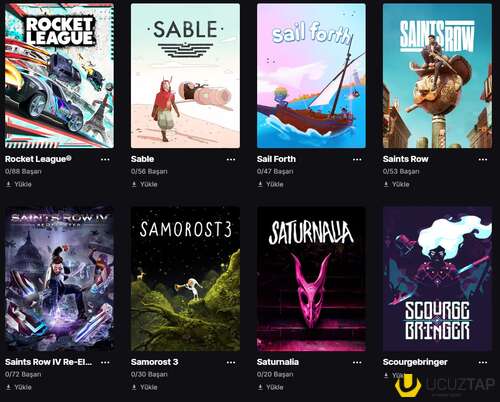Open the three-dot menu for Rocket League

[105, 160]
